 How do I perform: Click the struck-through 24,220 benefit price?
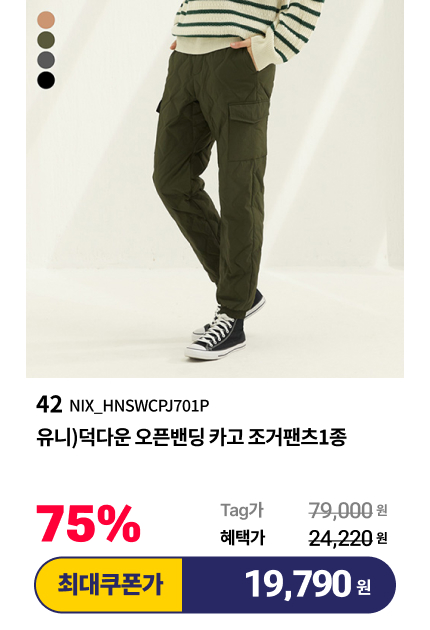click(340, 538)
